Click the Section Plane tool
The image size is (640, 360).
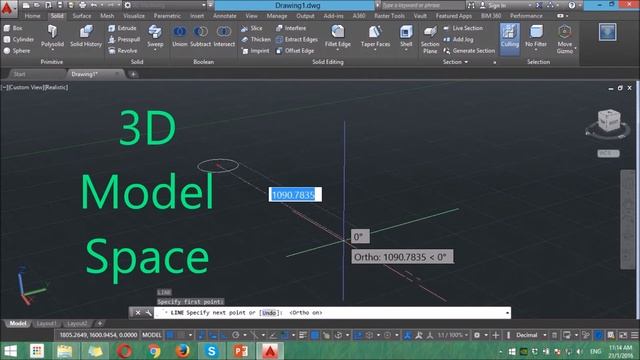click(430, 40)
